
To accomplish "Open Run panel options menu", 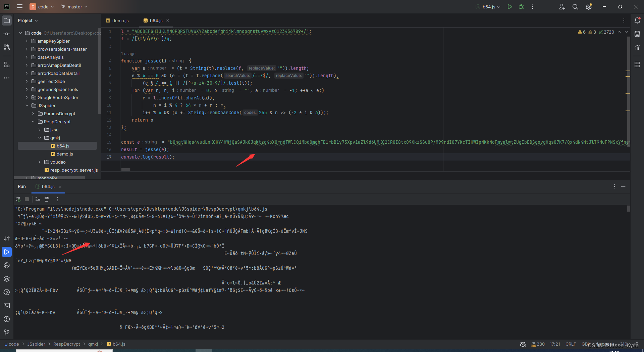I will pyautogui.click(x=614, y=186).
